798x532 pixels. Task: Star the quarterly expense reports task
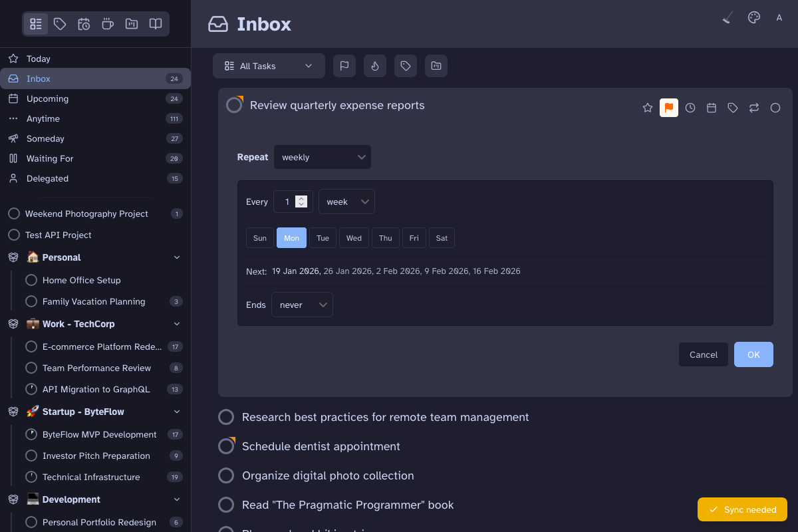click(648, 107)
